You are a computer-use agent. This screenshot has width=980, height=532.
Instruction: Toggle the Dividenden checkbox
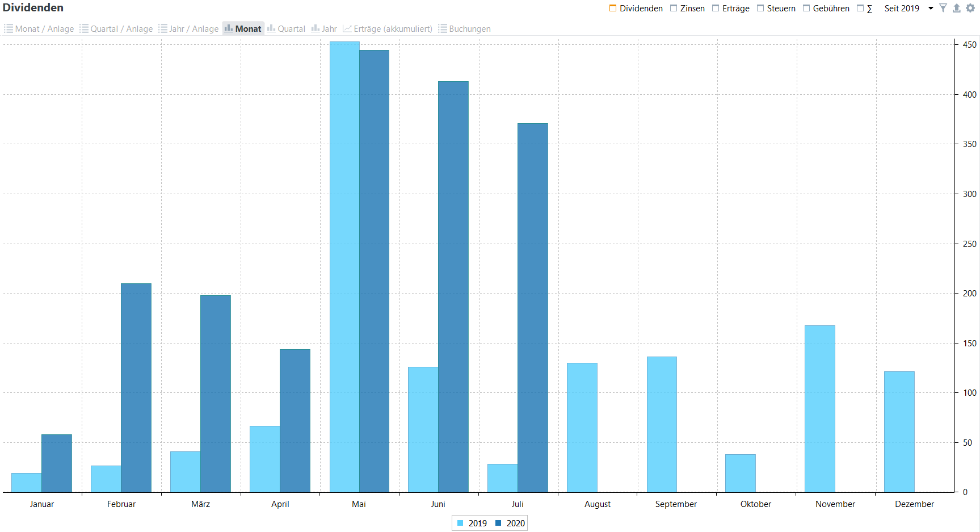(613, 9)
